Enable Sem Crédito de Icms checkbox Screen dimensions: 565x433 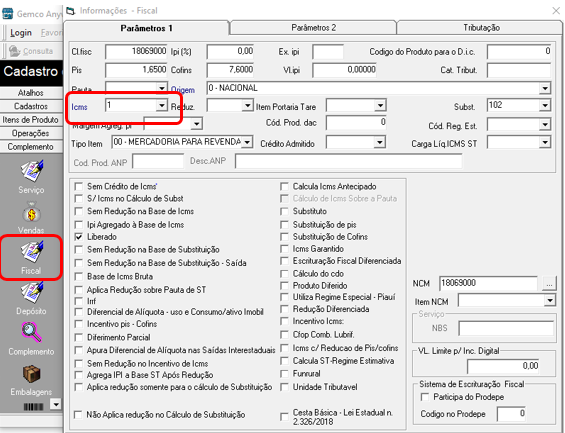click(79, 187)
